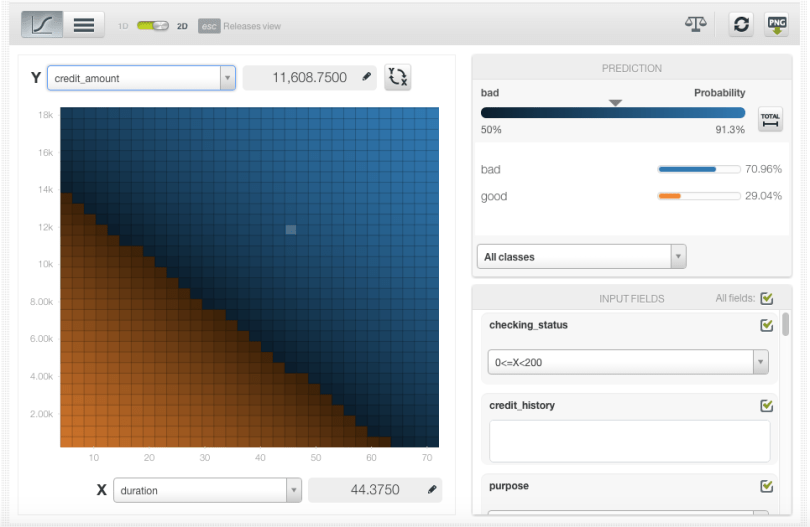
Task: Uncheck the checking_status field checkbox
Action: tap(767, 325)
